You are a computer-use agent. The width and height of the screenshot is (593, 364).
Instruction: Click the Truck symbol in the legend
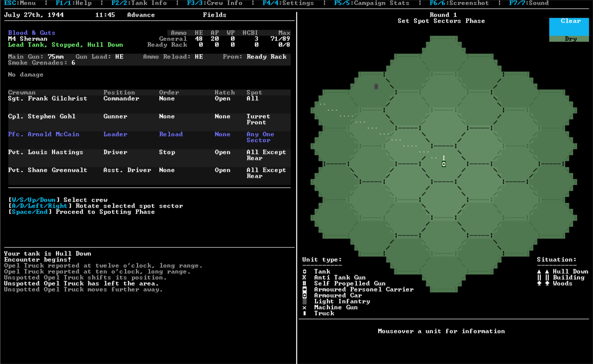point(305,313)
